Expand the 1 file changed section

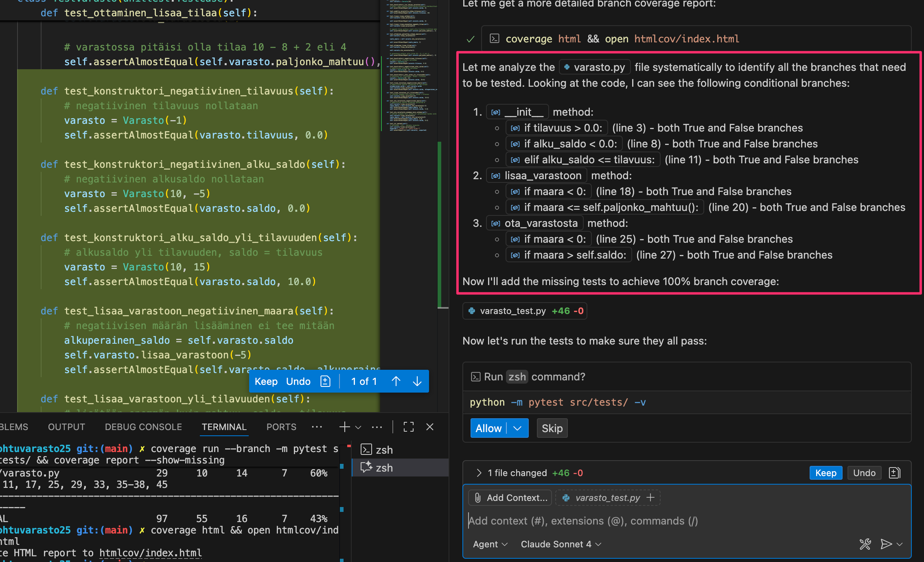point(479,473)
